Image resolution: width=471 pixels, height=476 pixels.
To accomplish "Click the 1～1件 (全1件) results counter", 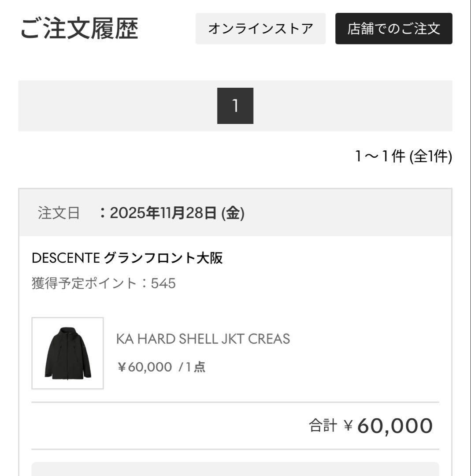I will (403, 155).
